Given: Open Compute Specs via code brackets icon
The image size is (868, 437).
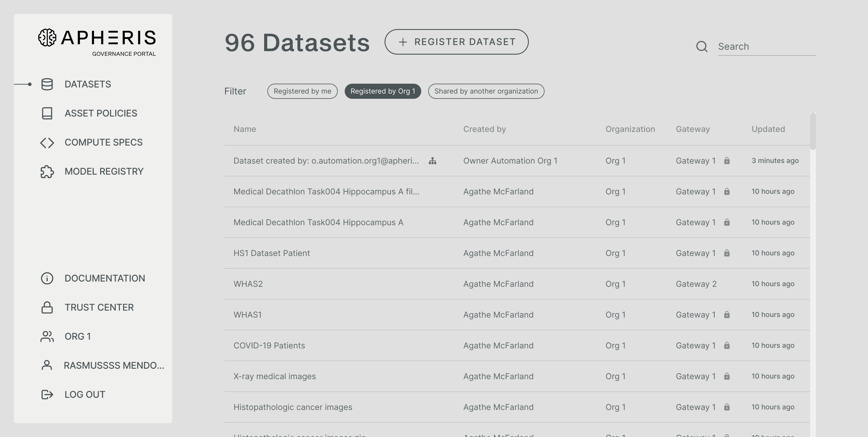Looking at the screenshot, I should coord(47,142).
